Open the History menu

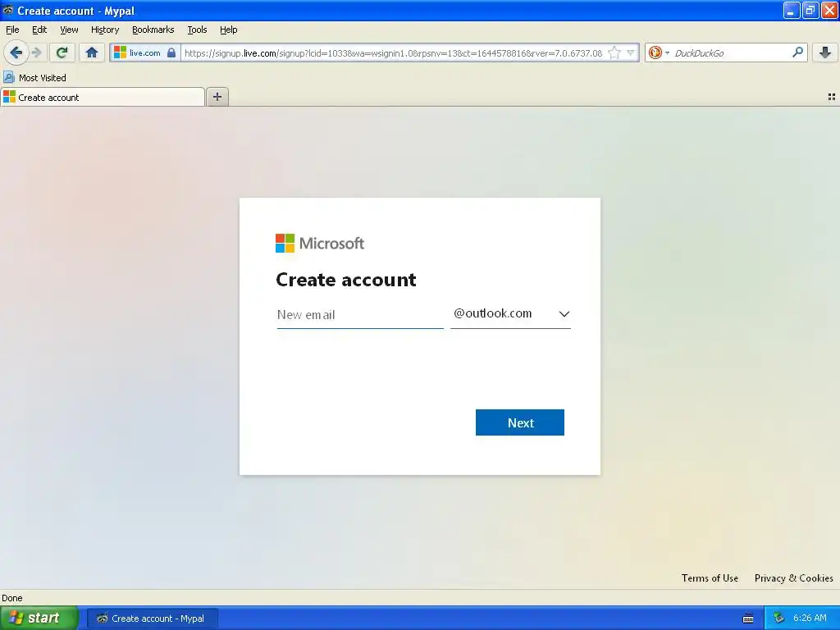coord(104,30)
